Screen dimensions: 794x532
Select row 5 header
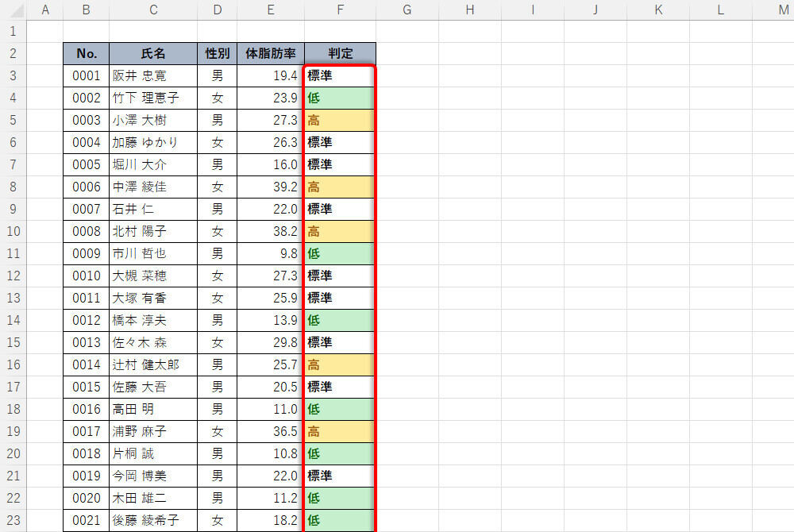pos(13,121)
